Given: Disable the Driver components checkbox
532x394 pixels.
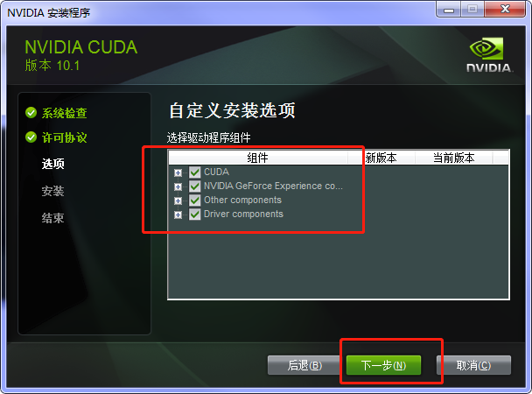Looking at the screenshot, I should point(195,215).
